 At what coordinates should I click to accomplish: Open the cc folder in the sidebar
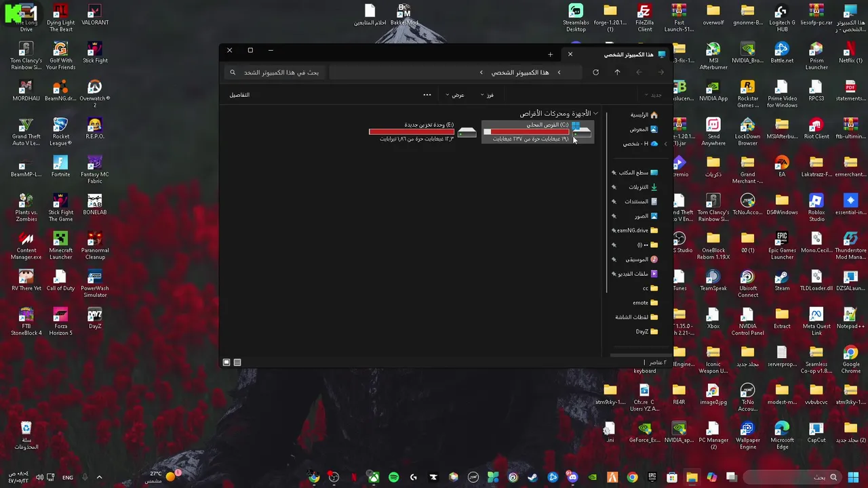tap(650, 289)
